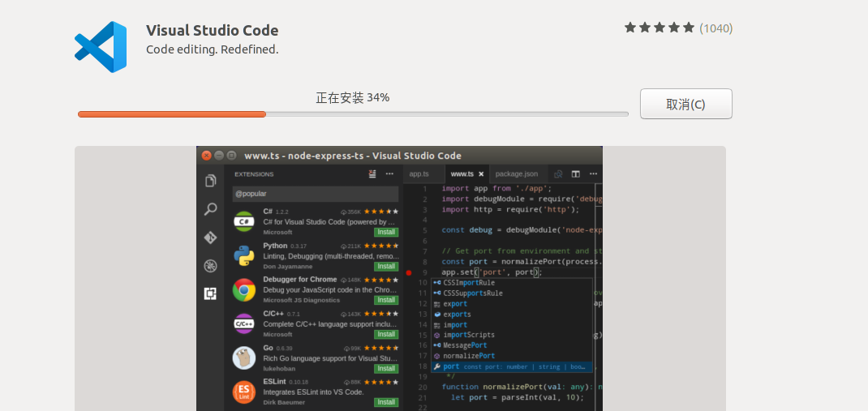Click the 正在安装 34% status label
868x411 pixels.
[x=353, y=98]
